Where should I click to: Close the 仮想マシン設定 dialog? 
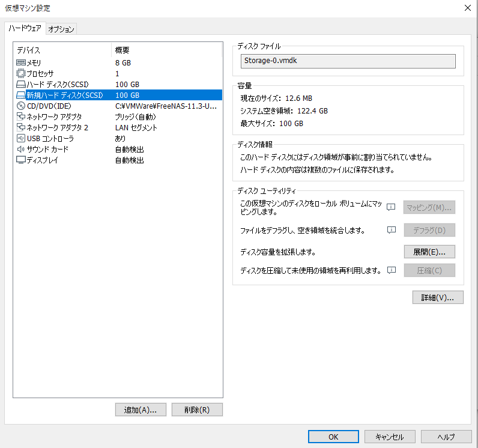point(468,8)
